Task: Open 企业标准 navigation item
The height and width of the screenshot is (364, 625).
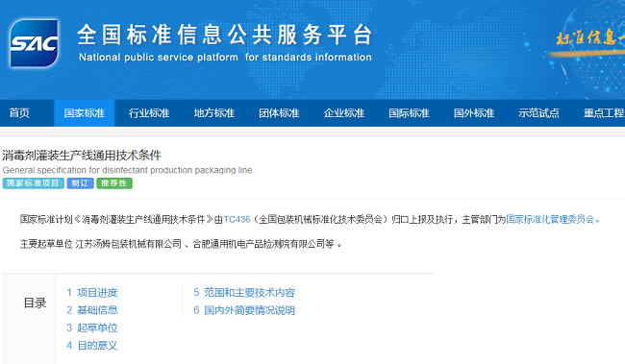Action: pos(344,113)
